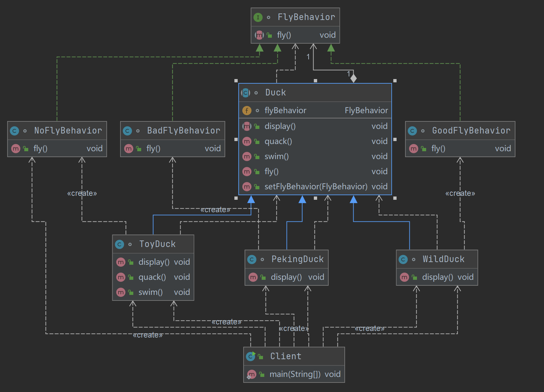This screenshot has height=392, width=544.
Task: Click the aggregation diamond above Duck
Action: coord(353,78)
